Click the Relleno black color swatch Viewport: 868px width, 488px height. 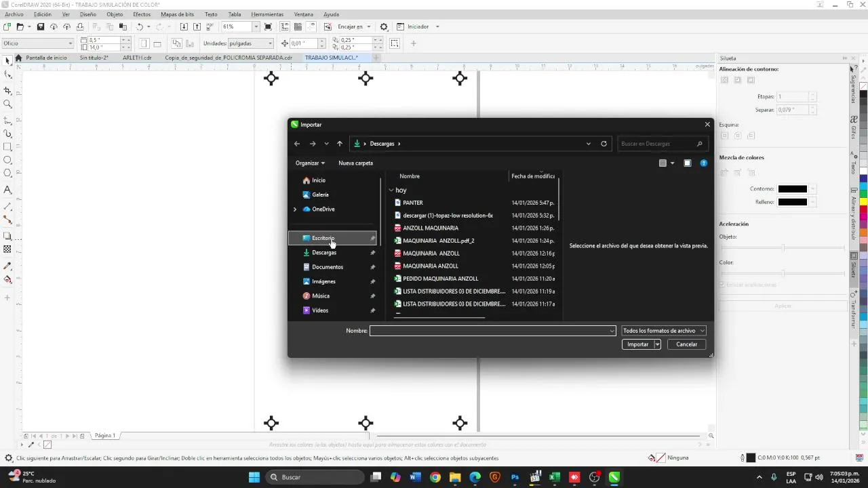pos(793,202)
